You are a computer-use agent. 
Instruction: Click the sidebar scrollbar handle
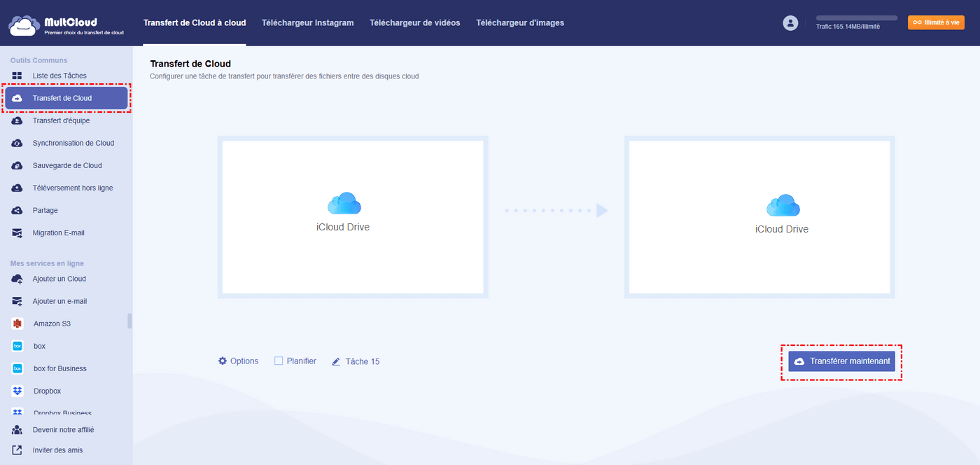click(x=129, y=321)
